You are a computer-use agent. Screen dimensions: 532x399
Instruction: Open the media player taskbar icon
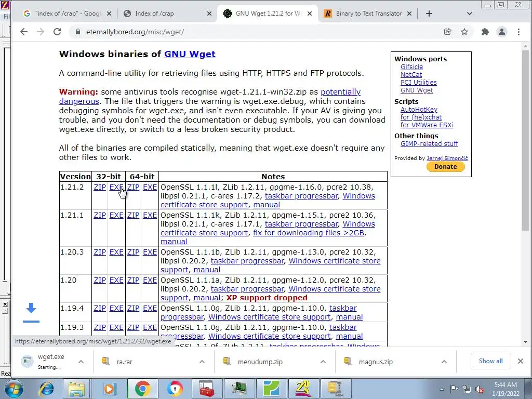point(109,389)
